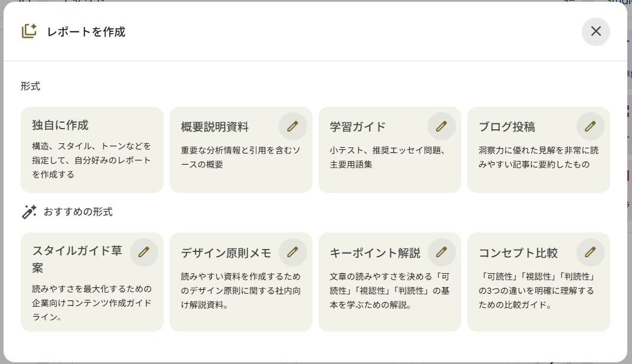Viewport: 632px width, 364px height.
Task: Click the pencil icon on 概要説明資料 card
Action: pos(293,126)
